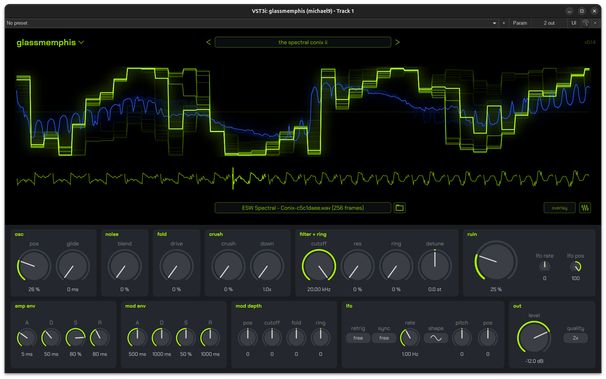Go to the previous wavetable preset arrow

[209, 42]
